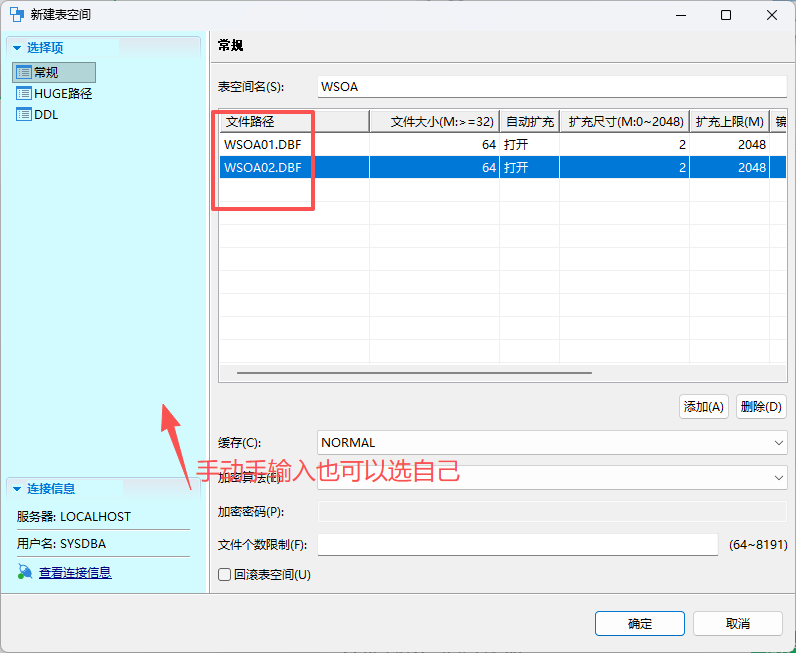
Task: Click the 添加(A) button
Action: coord(704,407)
